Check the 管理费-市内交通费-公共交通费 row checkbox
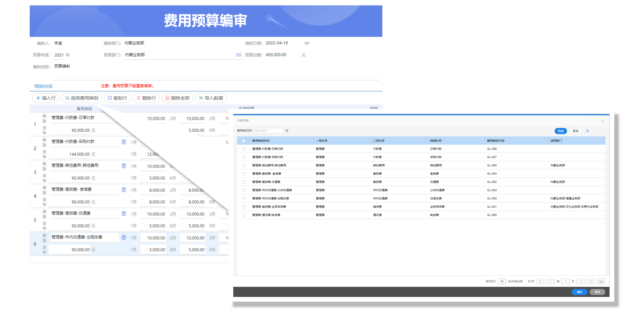This screenshot has width=644, height=310. (244, 190)
